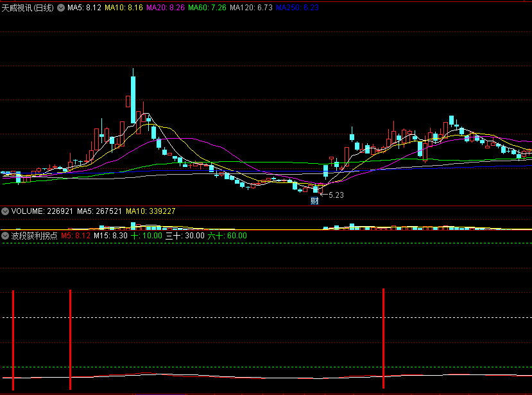532x395 pixels.
Task: Click the red signal bar right of chart center
Action: point(383,338)
